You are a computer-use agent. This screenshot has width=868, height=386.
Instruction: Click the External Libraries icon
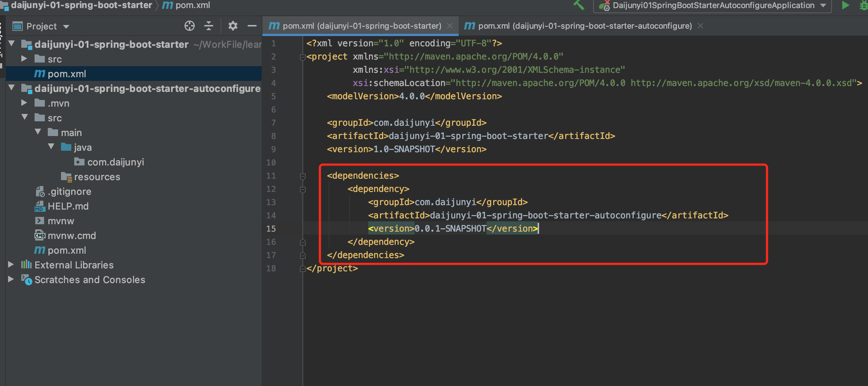coord(26,264)
